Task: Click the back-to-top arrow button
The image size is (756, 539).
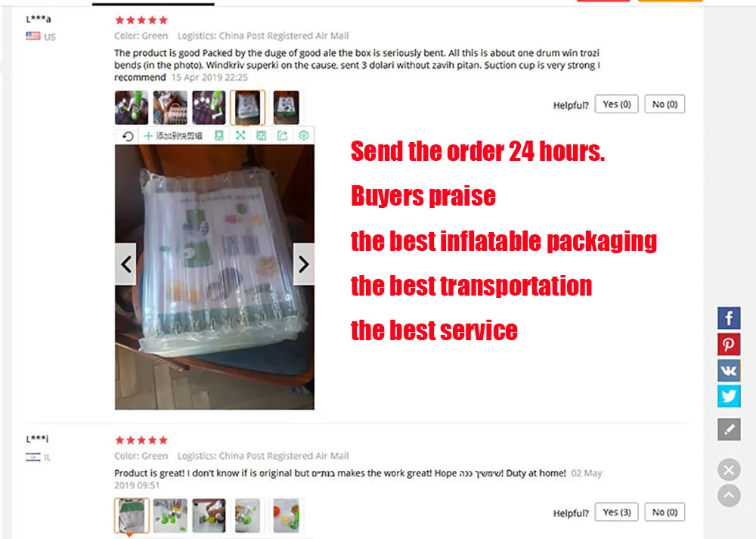Action: click(x=729, y=496)
